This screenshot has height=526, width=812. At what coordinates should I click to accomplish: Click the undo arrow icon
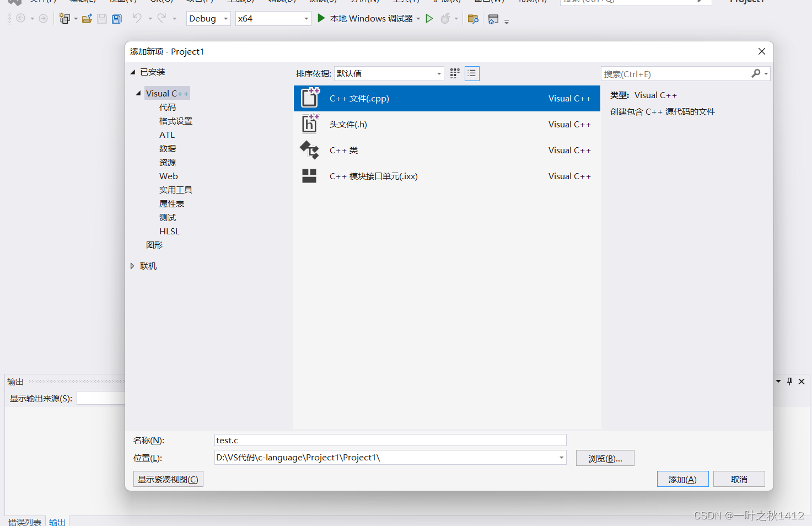pos(137,18)
